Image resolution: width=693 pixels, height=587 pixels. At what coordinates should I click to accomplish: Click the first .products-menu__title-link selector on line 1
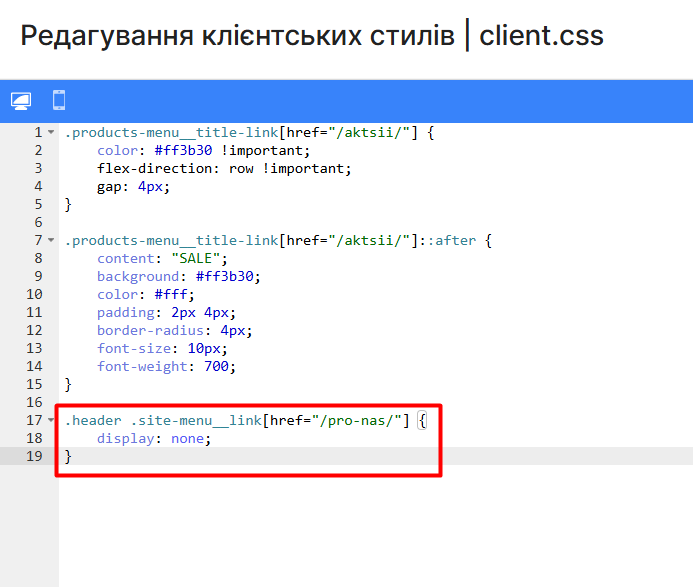[249, 132]
